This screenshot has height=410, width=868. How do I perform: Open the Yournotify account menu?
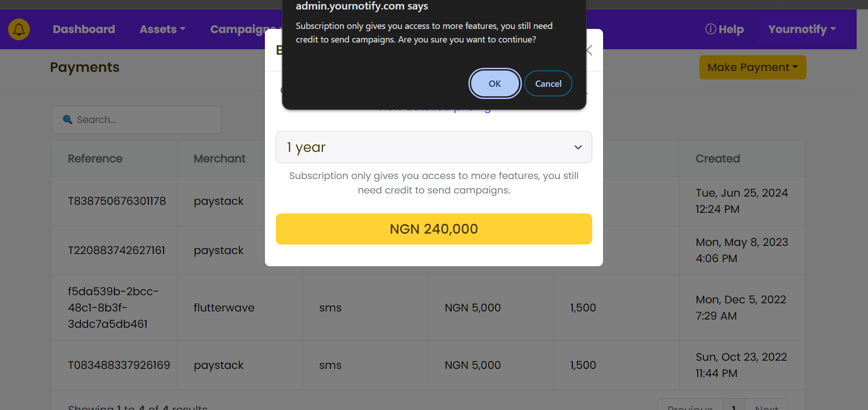click(802, 29)
